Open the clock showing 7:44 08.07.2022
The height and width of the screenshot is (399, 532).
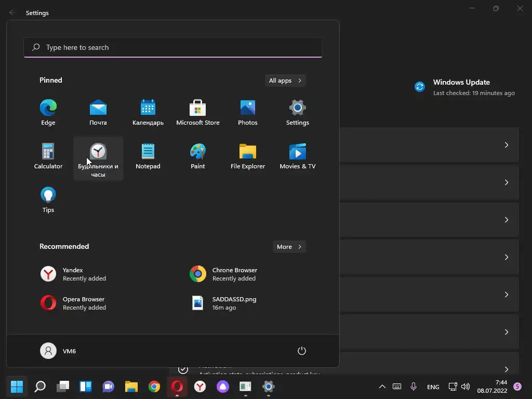pos(492,387)
